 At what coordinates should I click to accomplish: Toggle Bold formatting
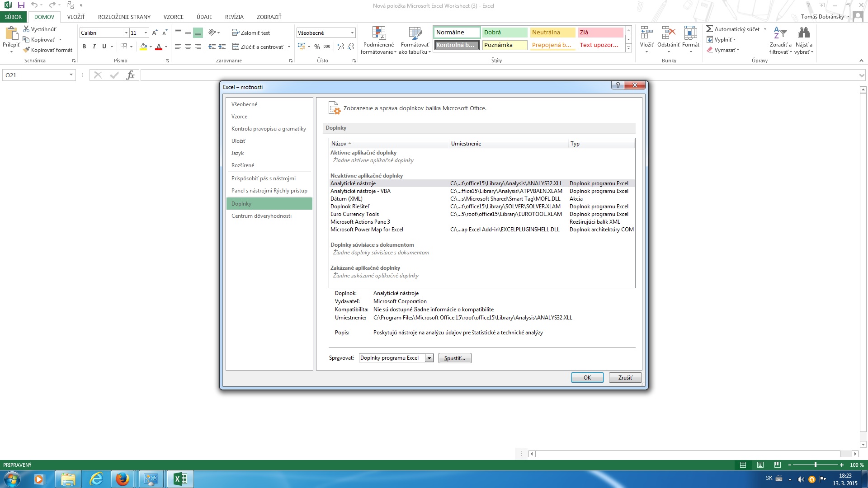[x=84, y=47]
